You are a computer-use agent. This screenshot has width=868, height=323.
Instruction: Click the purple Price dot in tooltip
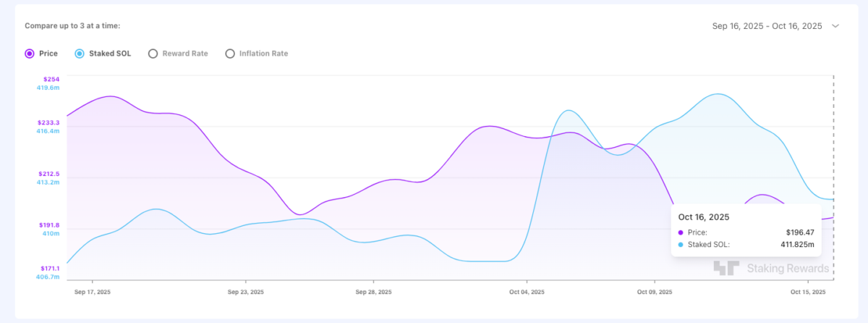coord(681,232)
